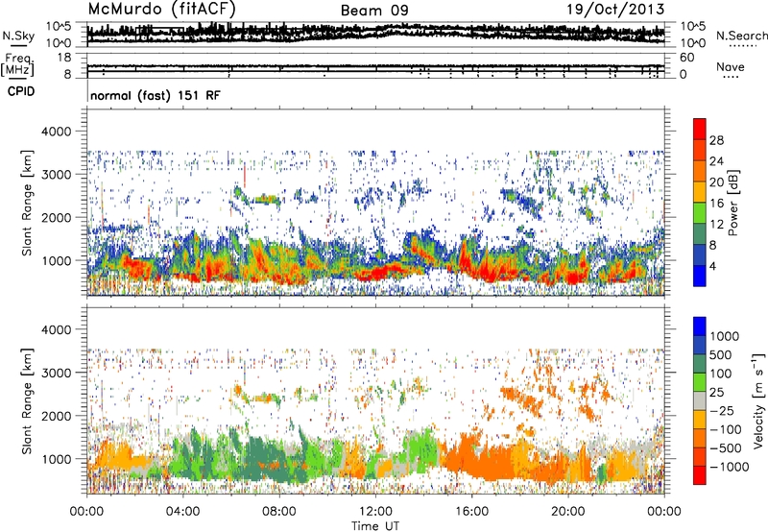
Task: Click the Velocity [m s-1] colorbar label
Action: point(758,400)
